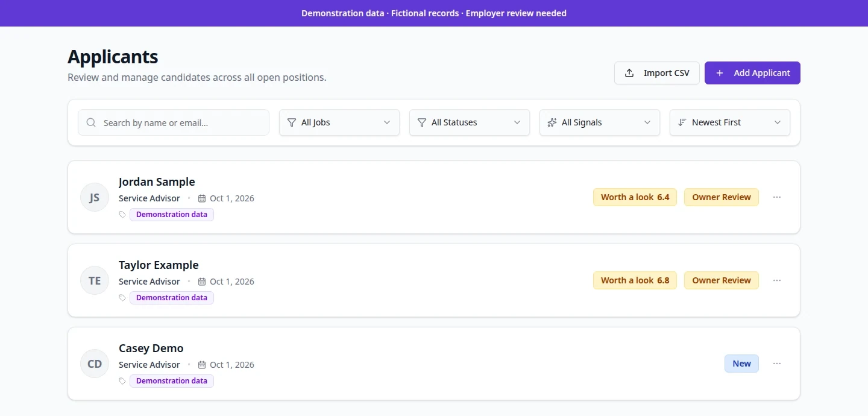Screen dimensions: 868x416
Task: Click Service Advisor under Casey Demo
Action: [x=149, y=365]
